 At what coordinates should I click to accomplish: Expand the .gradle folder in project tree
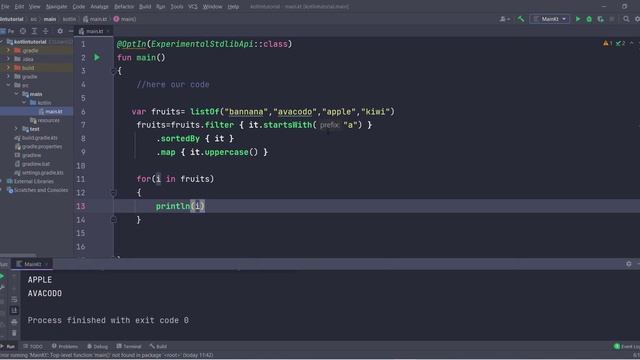pos(8,50)
